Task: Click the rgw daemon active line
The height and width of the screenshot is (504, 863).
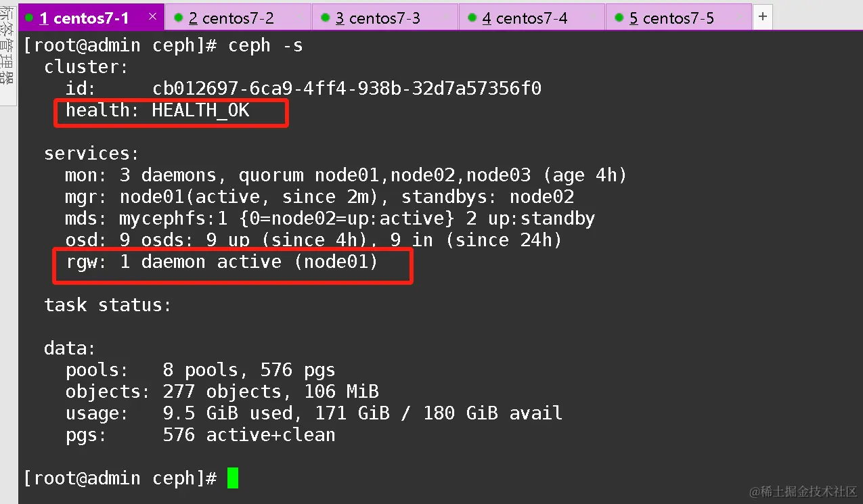Action: (x=221, y=262)
